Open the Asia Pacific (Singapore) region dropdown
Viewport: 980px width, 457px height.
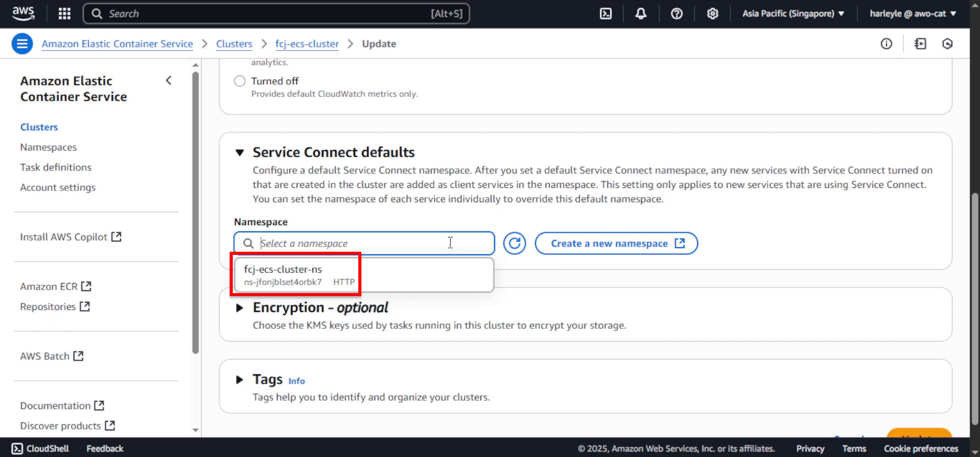[x=793, y=14]
